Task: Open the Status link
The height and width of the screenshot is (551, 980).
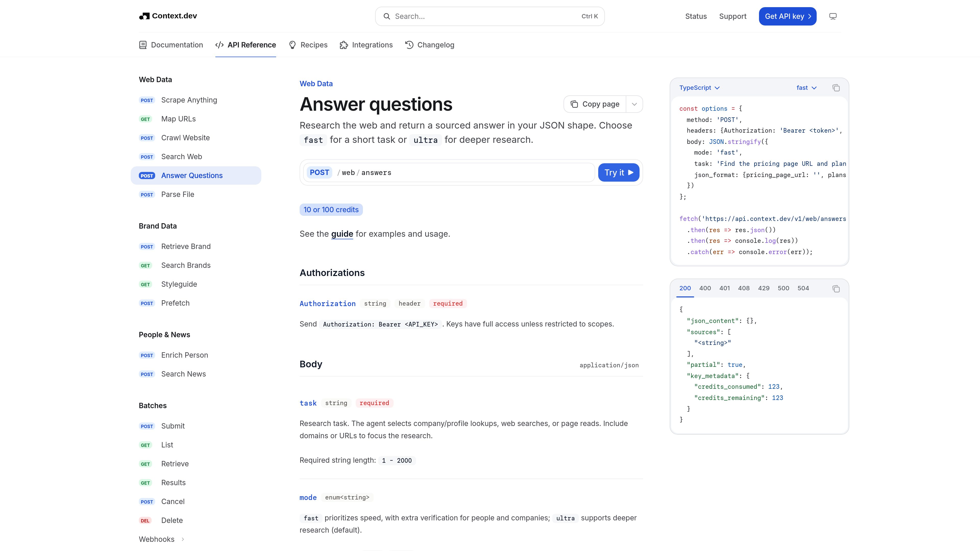Action: tap(696, 16)
